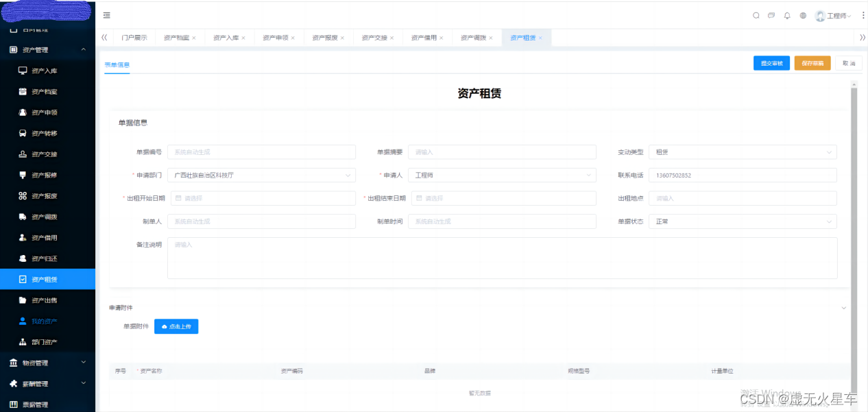868x412 pixels.
Task: Click the user icon beside 资产借用
Action: (23, 238)
